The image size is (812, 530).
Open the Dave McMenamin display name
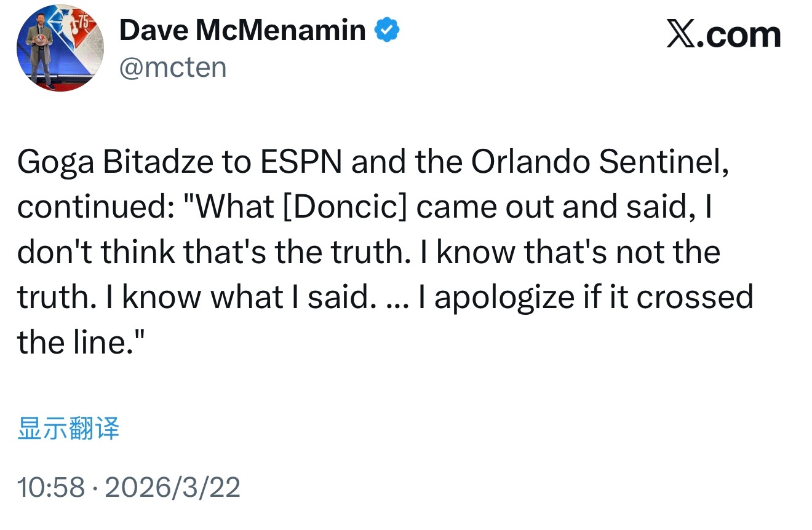(242, 30)
